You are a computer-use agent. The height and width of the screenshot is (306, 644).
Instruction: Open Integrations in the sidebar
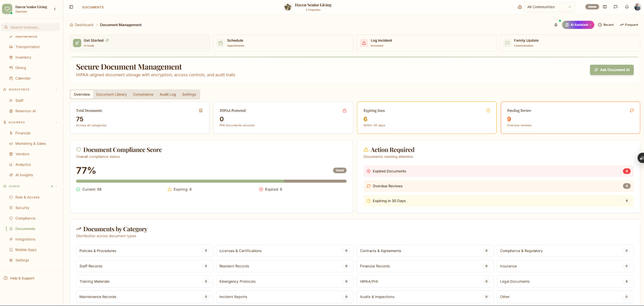(25, 239)
